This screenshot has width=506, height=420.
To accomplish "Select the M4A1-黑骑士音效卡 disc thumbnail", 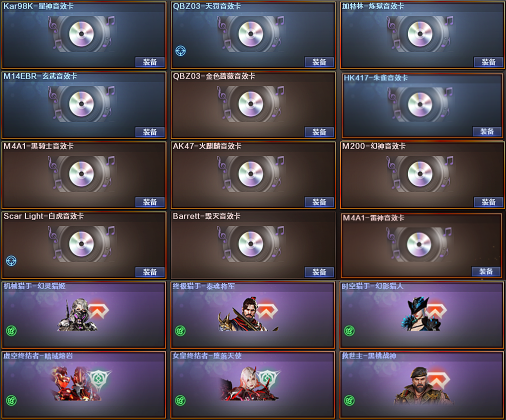I will [81, 174].
